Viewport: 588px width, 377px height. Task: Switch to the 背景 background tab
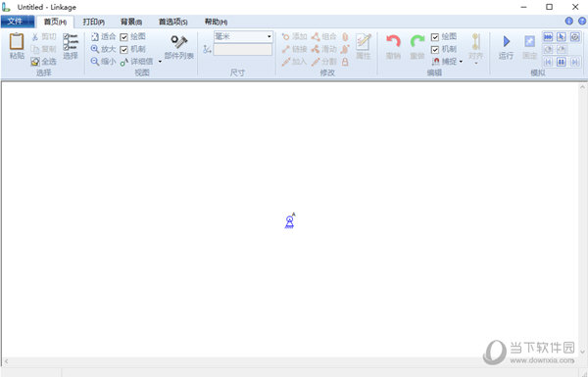click(x=131, y=22)
